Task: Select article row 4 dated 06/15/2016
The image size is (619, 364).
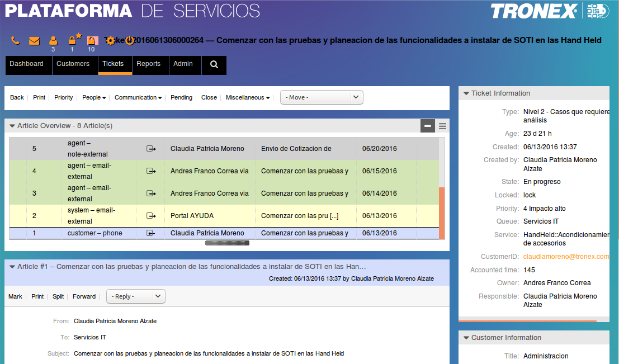Action: point(224,171)
